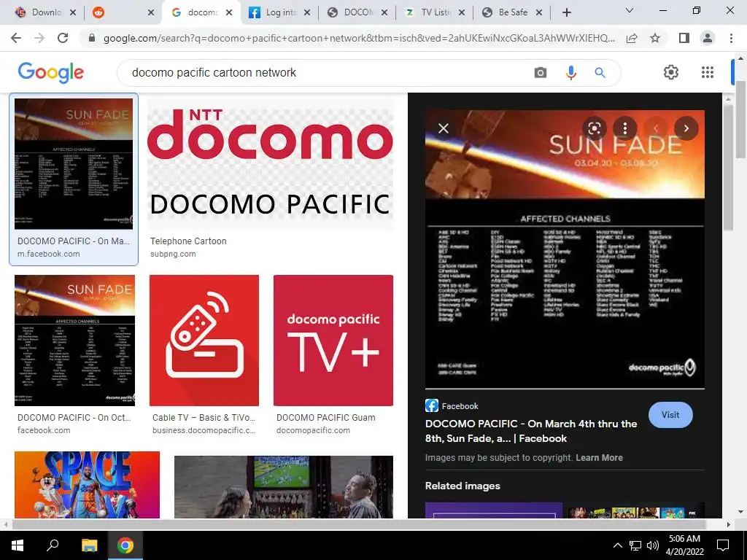Screen dimensions: 747x560
Task: Open the Google apps grid
Action: (x=708, y=72)
